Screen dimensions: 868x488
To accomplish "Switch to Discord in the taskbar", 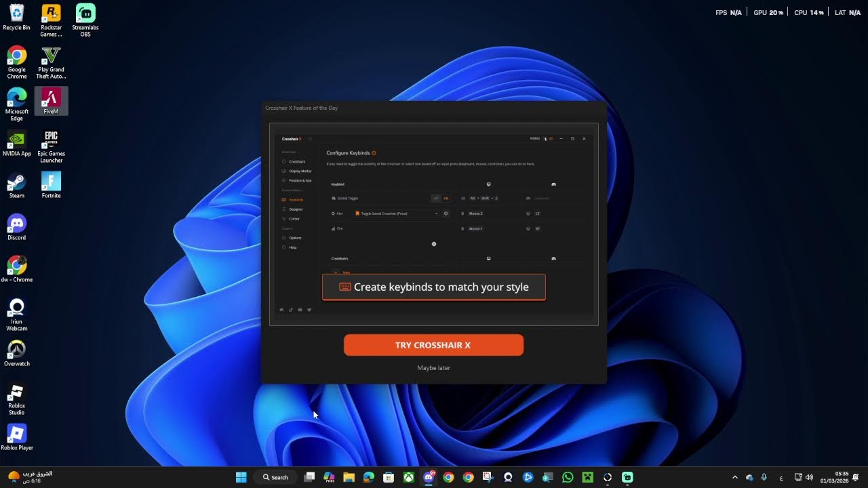I will (429, 477).
